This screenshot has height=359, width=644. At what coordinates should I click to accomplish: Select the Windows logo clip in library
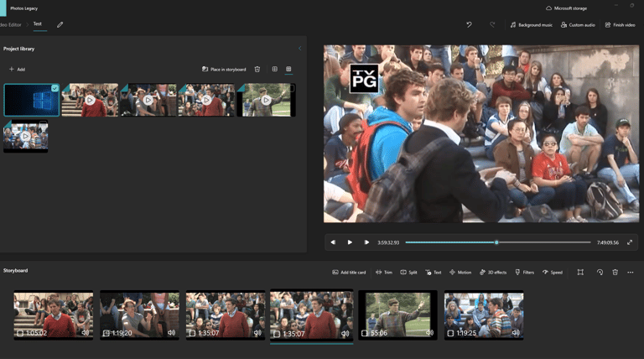(32, 100)
